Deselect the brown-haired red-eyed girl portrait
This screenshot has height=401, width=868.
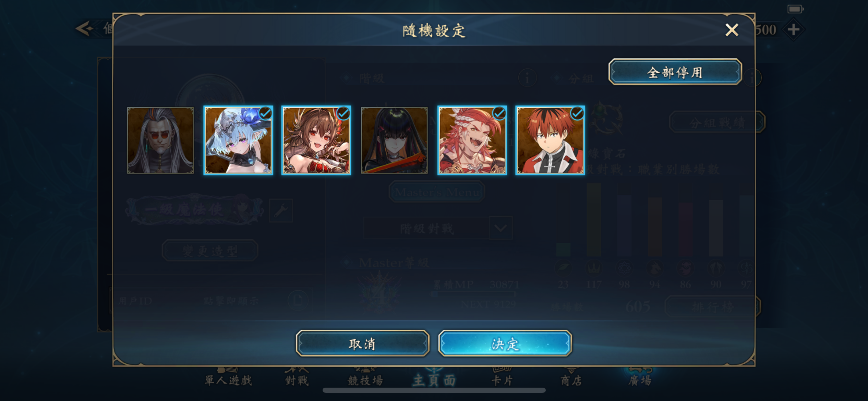(x=316, y=140)
